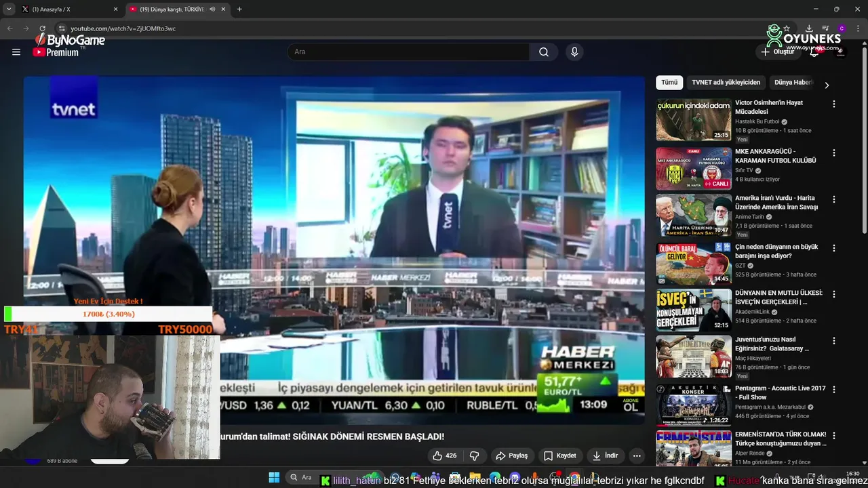Image resolution: width=868 pixels, height=488 pixels.
Task: Close the Anasayfa / X tab
Action: pyautogui.click(x=115, y=9)
